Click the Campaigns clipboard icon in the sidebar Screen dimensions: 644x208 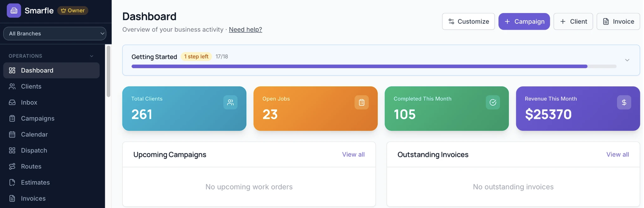pos(12,118)
